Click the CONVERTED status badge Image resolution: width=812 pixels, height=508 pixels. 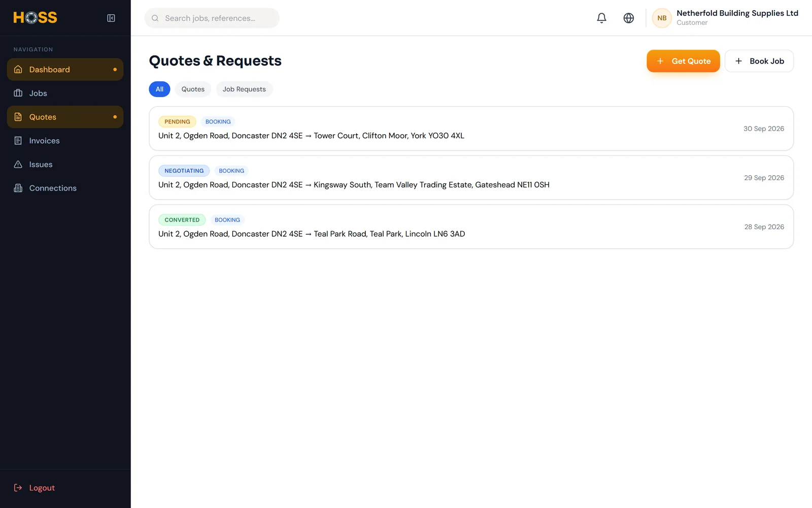[x=182, y=220]
